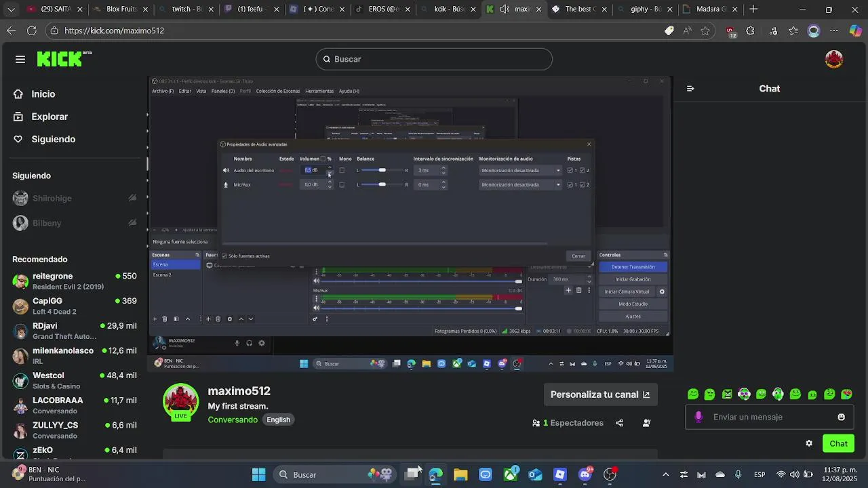Open chat settings gear icon
868x488 pixels.
(x=809, y=443)
